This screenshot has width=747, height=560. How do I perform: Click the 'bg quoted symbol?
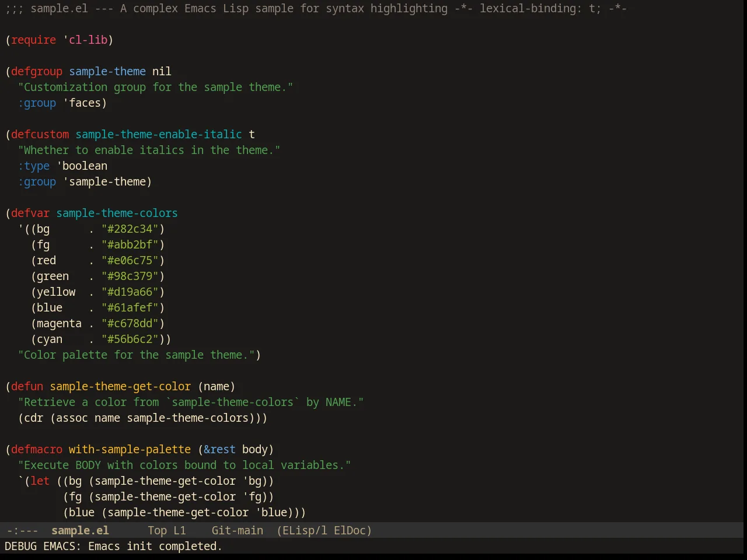click(x=252, y=481)
